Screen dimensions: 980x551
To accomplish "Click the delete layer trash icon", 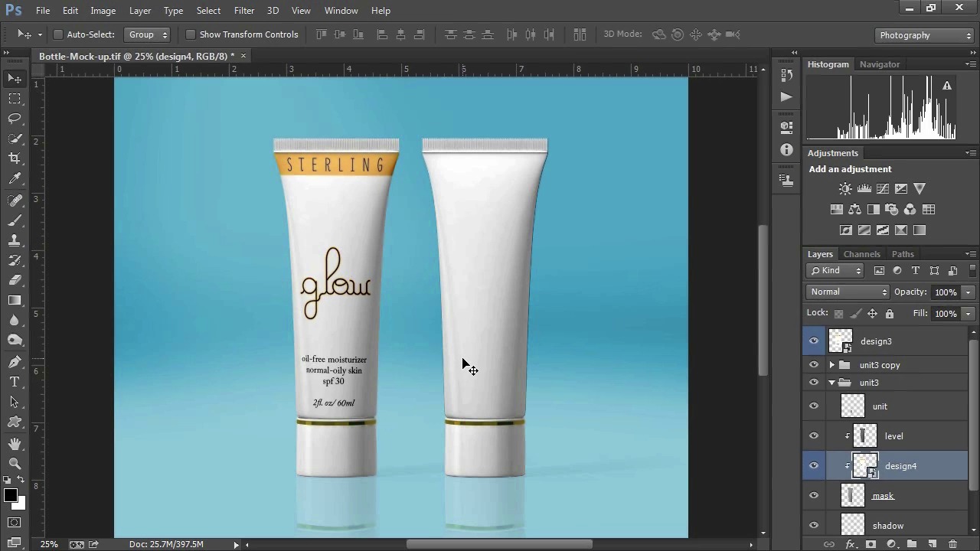I will [953, 544].
